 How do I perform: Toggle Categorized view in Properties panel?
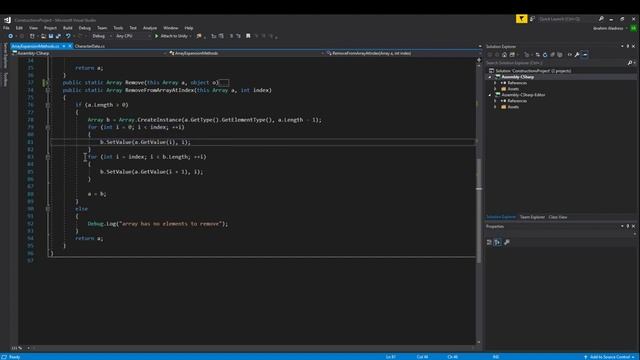pyautogui.click(x=489, y=242)
